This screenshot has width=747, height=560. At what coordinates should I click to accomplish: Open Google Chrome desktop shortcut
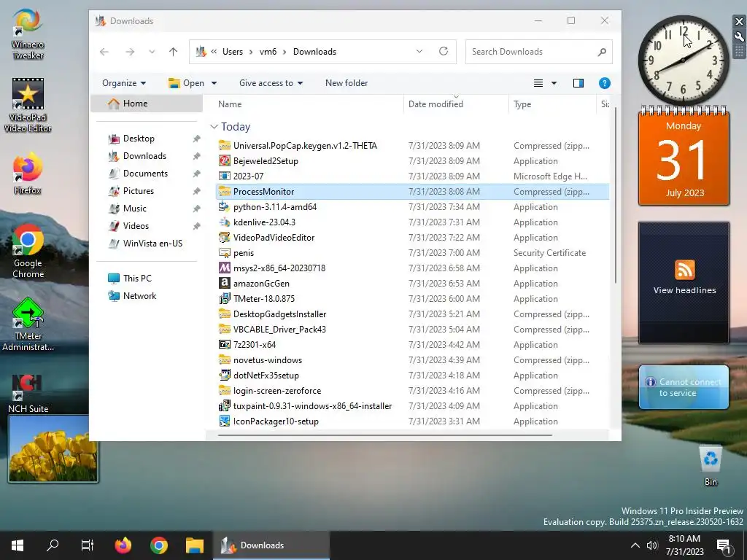28,252
